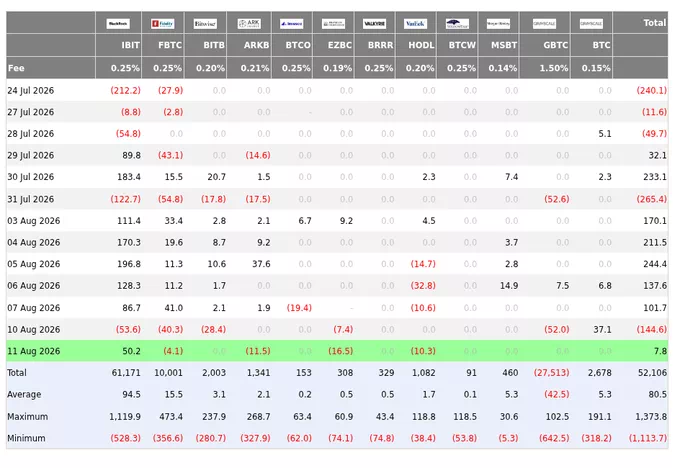Screen dimensions: 680x468
Task: Select the Fee row label
Action: pyautogui.click(x=16, y=68)
